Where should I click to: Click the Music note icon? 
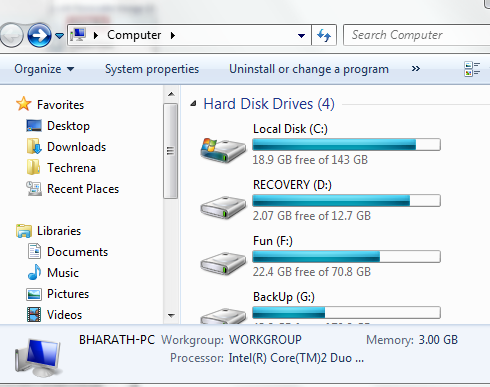[x=34, y=272]
